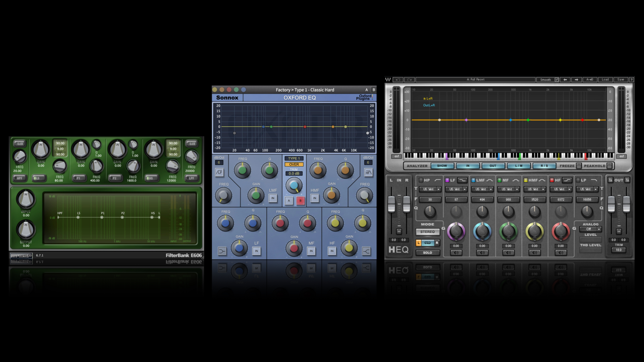The width and height of the screenshot is (644, 362).
Task: Click Oxford EQ high-cut filter icon button
Action: pyautogui.click(x=368, y=172)
